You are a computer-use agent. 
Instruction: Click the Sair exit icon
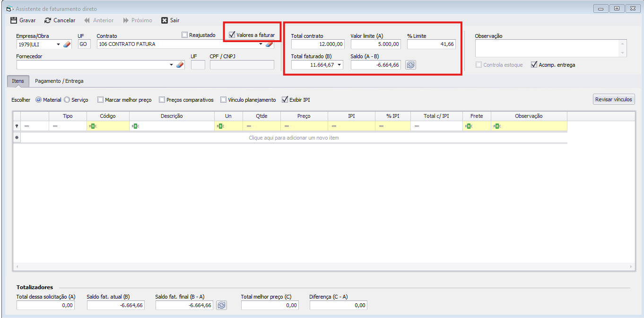pyautogui.click(x=165, y=20)
